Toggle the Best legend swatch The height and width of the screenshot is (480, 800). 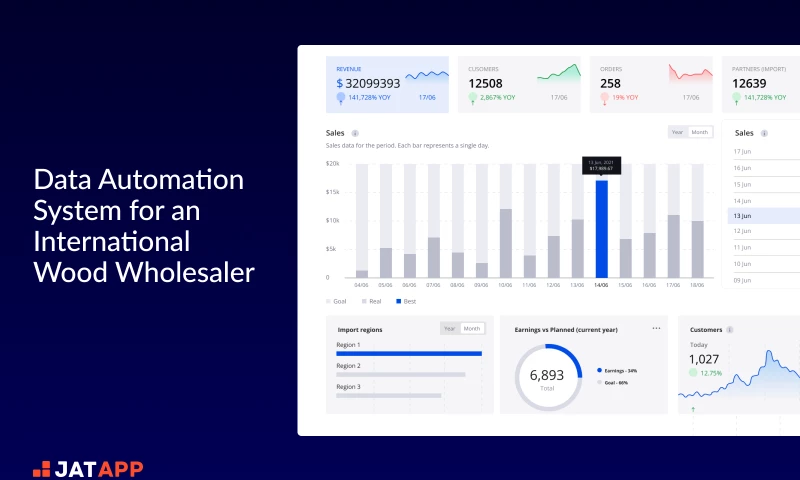point(398,301)
